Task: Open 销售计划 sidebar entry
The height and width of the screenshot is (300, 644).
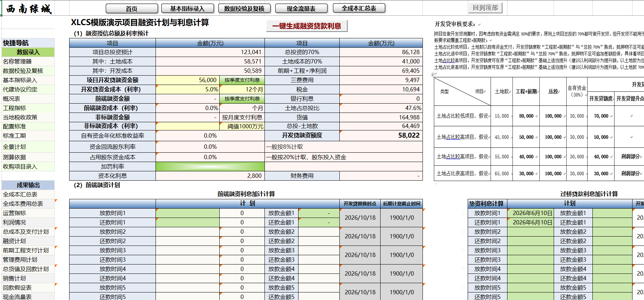Action: point(28,278)
